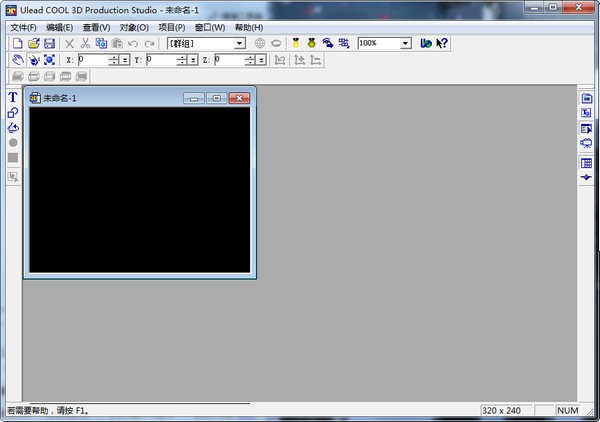The image size is (600, 422).
Task: Choose the Insert Lathe Object tool
Action: tap(13, 128)
